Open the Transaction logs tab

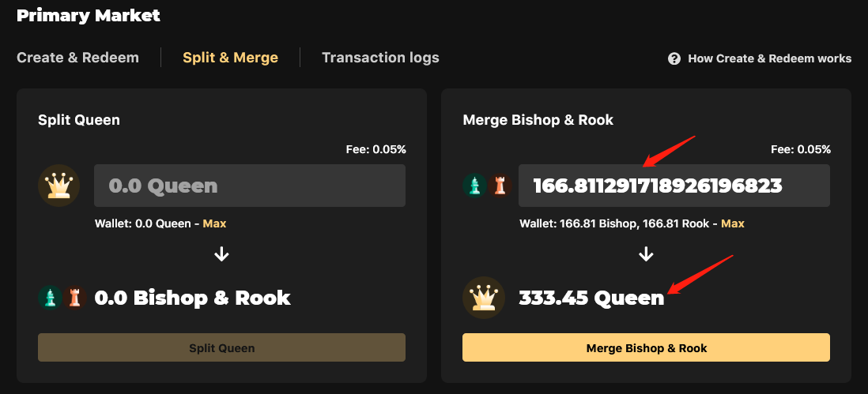pos(380,58)
